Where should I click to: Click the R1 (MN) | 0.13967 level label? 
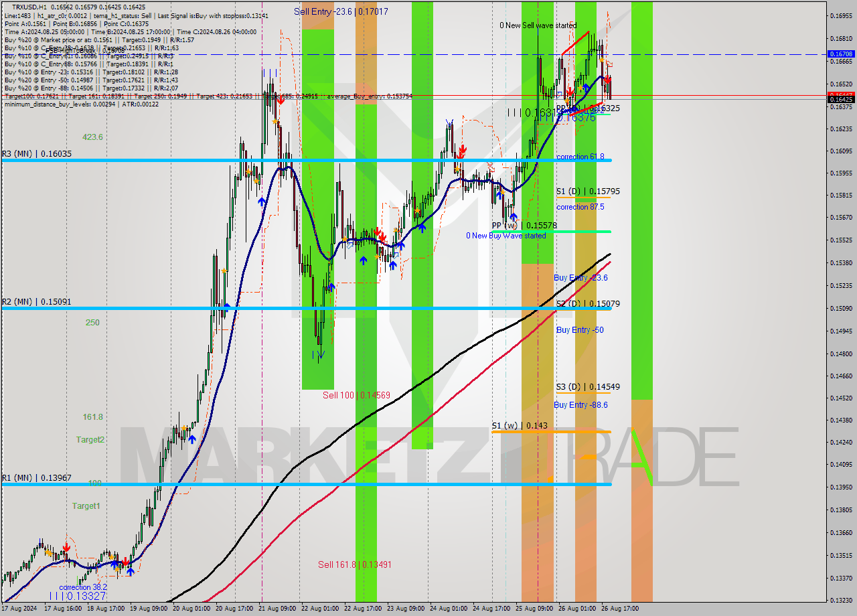pyautogui.click(x=36, y=477)
